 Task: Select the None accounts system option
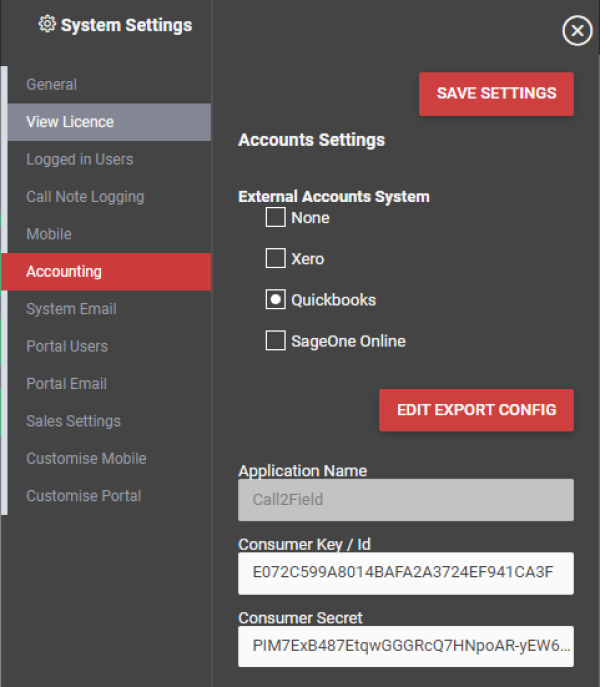tap(275, 217)
